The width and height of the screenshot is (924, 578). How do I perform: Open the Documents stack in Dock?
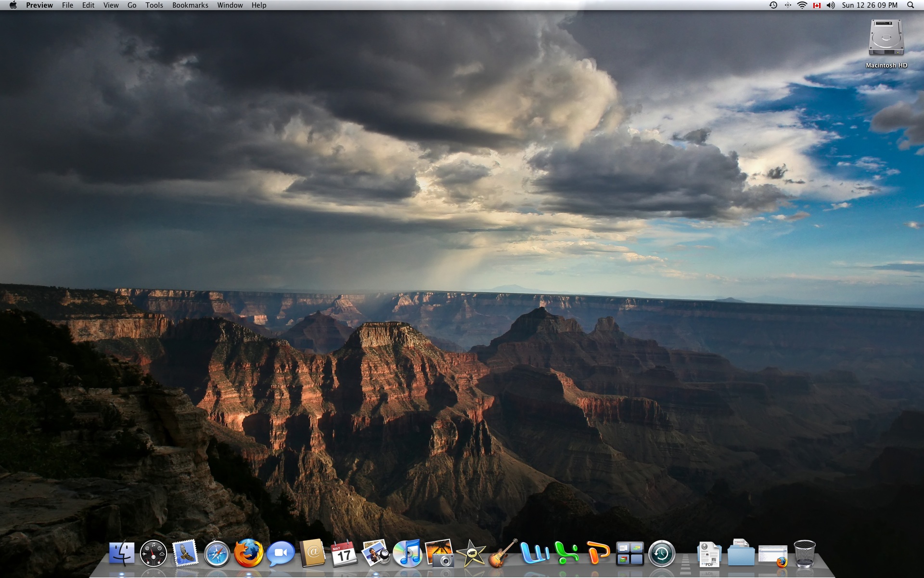click(x=709, y=554)
